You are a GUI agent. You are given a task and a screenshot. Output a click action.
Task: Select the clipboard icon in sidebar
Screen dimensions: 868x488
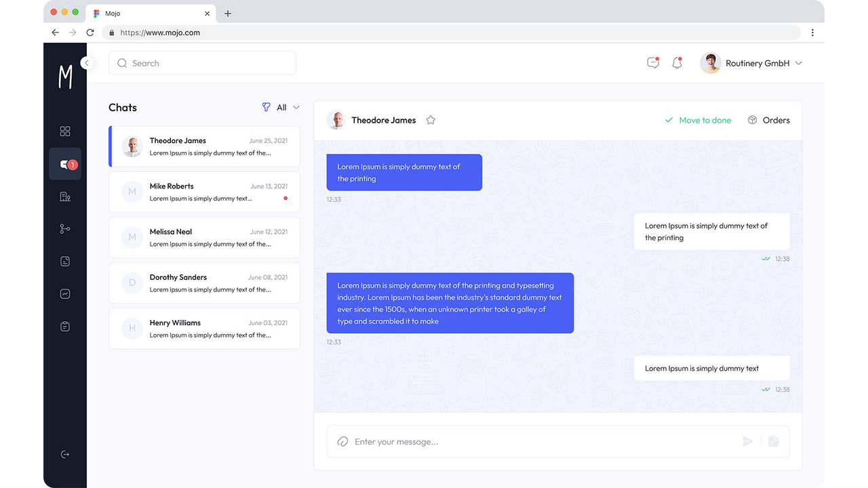[65, 326]
